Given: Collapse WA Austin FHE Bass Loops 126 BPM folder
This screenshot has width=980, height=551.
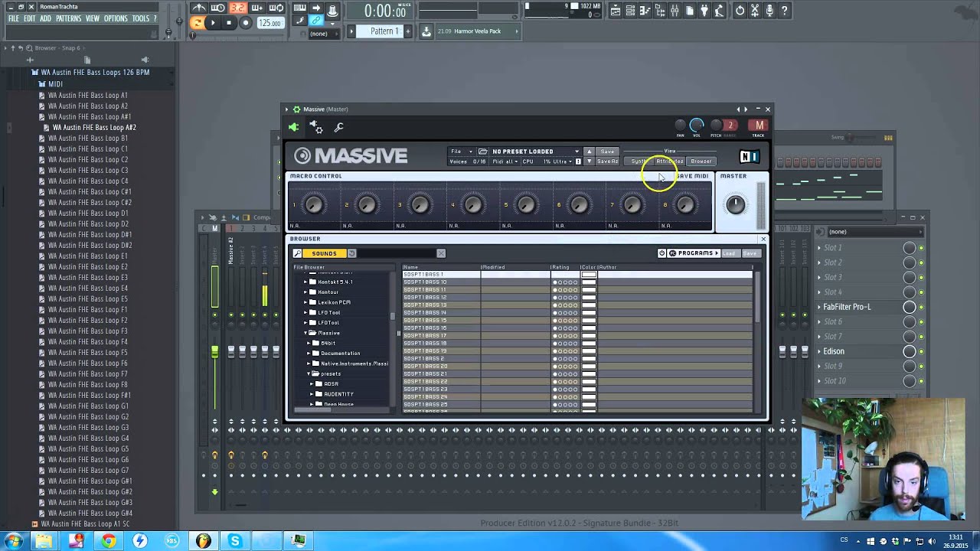Looking at the screenshot, I should pyautogui.click(x=95, y=72).
